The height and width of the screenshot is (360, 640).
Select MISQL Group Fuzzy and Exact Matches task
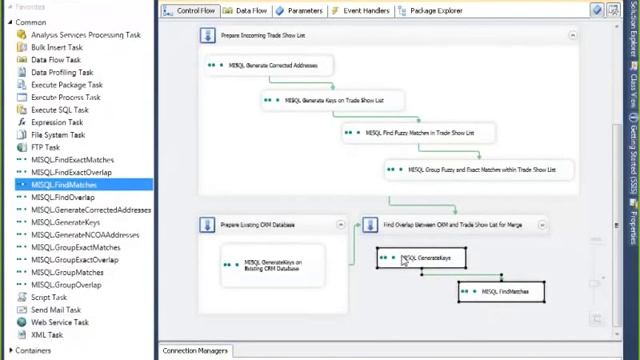pos(479,169)
